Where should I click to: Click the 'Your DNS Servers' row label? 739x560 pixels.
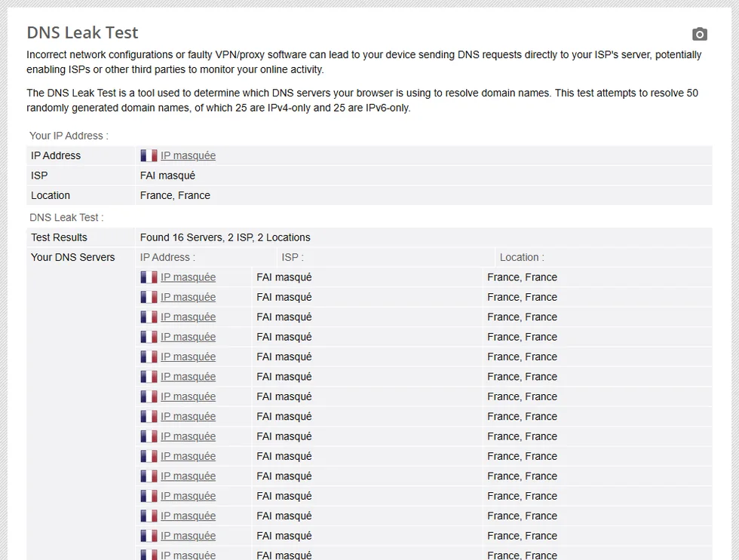73,257
